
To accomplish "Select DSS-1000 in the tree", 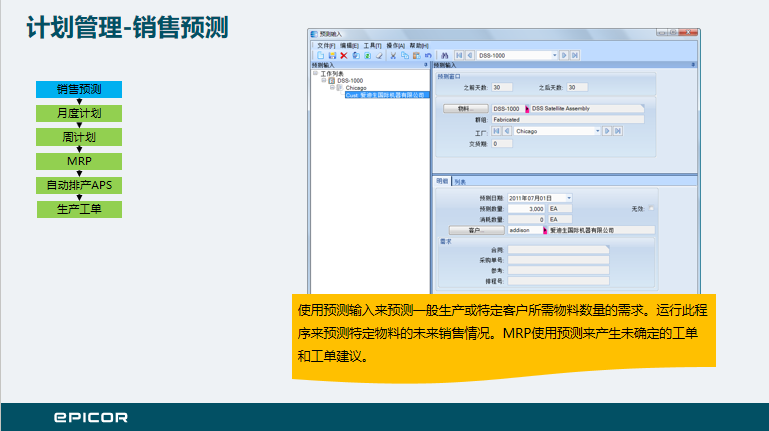I will tap(350, 80).
